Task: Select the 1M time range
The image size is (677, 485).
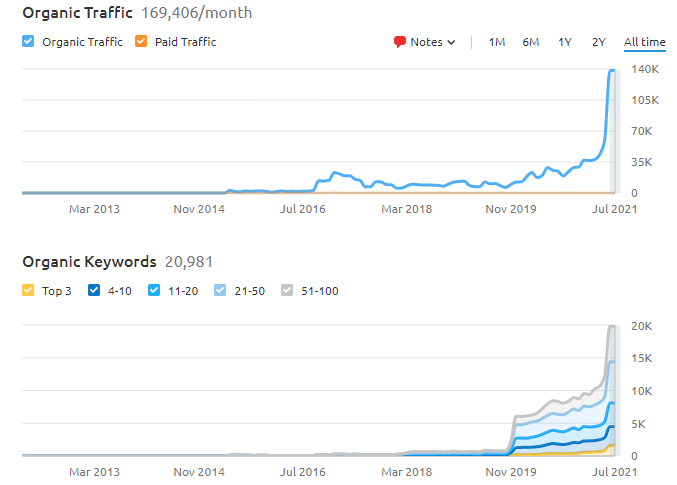Action: click(497, 42)
